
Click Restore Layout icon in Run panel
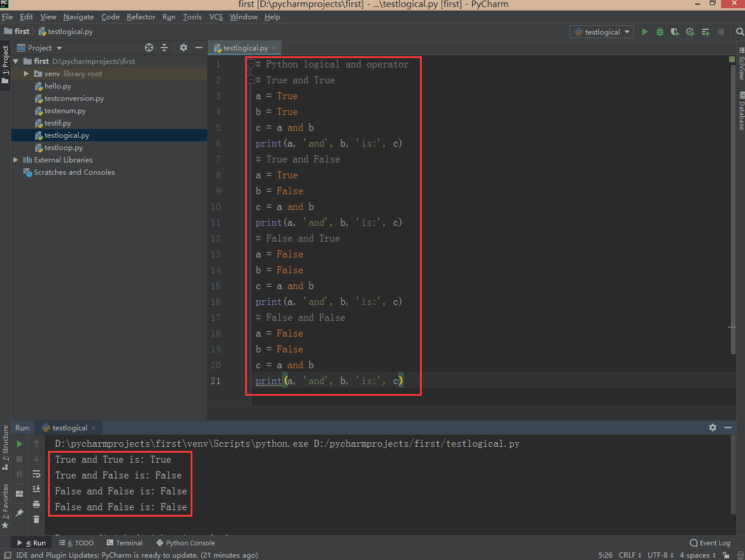click(x=19, y=494)
